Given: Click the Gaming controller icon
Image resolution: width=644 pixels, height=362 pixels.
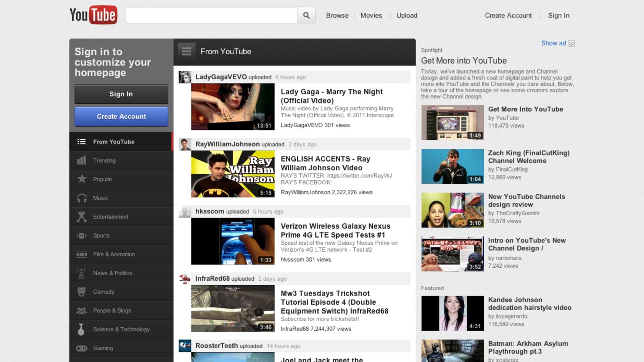Looking at the screenshot, I should (x=81, y=348).
